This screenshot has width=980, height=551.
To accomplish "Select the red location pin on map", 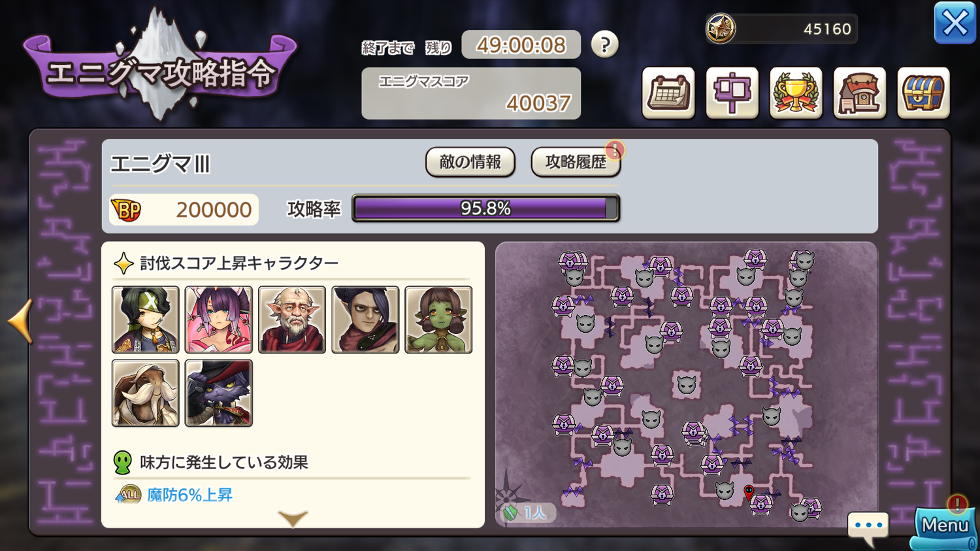I will pyautogui.click(x=749, y=492).
